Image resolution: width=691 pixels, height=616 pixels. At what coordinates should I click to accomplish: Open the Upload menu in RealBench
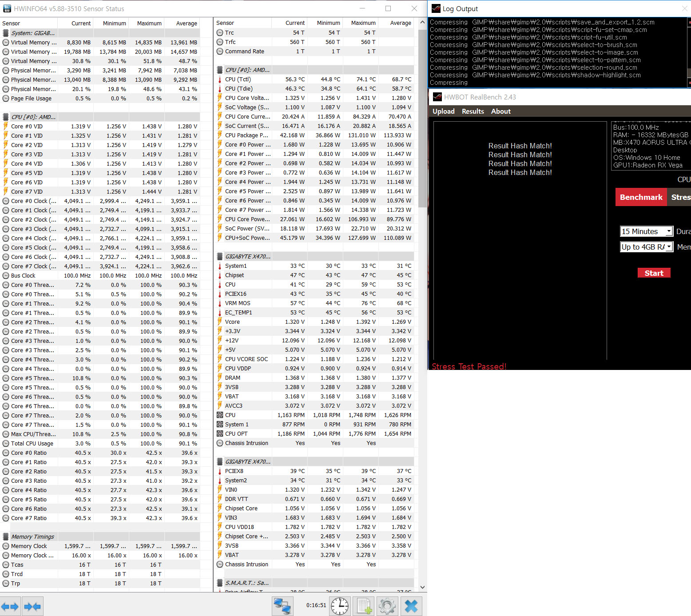pyautogui.click(x=444, y=111)
